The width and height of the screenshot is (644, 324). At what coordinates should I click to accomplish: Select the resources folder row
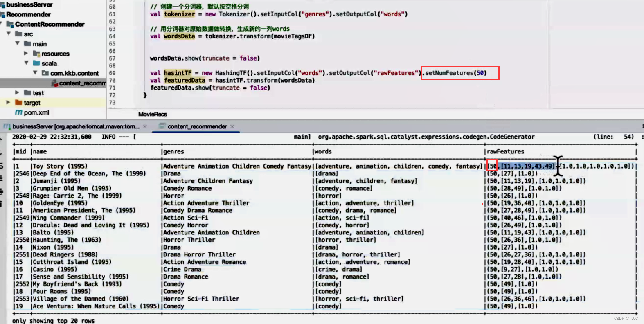point(53,54)
